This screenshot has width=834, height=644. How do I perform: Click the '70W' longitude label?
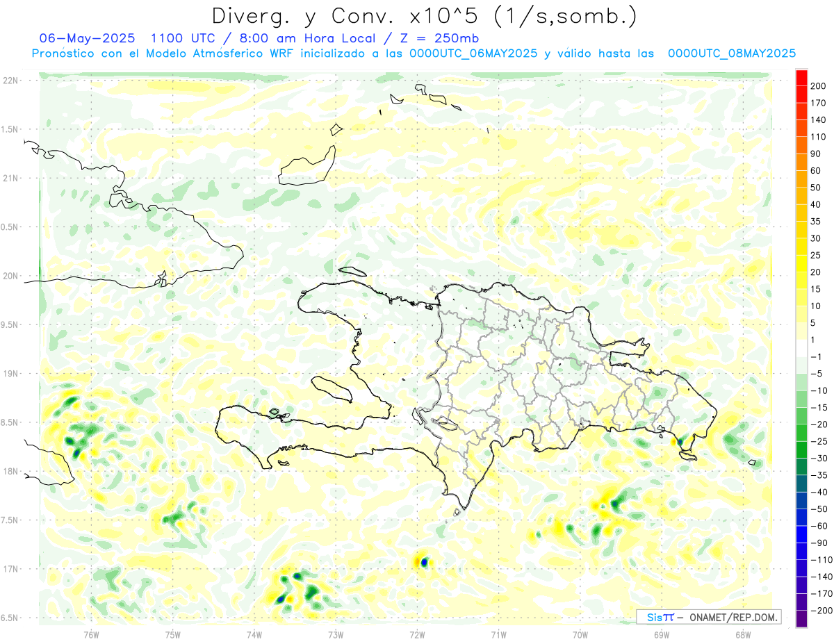pyautogui.click(x=580, y=634)
